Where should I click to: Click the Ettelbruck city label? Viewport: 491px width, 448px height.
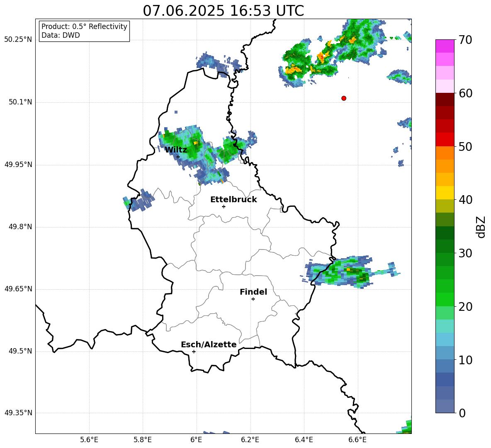(233, 200)
